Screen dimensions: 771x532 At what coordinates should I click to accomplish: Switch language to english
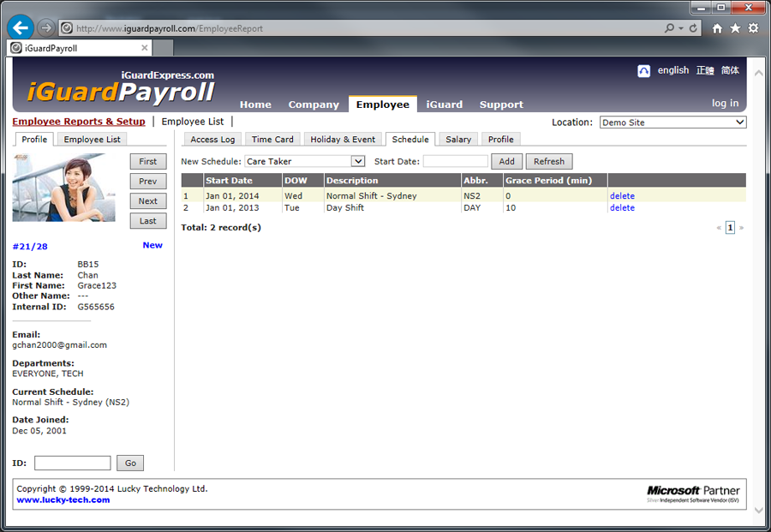(x=673, y=70)
